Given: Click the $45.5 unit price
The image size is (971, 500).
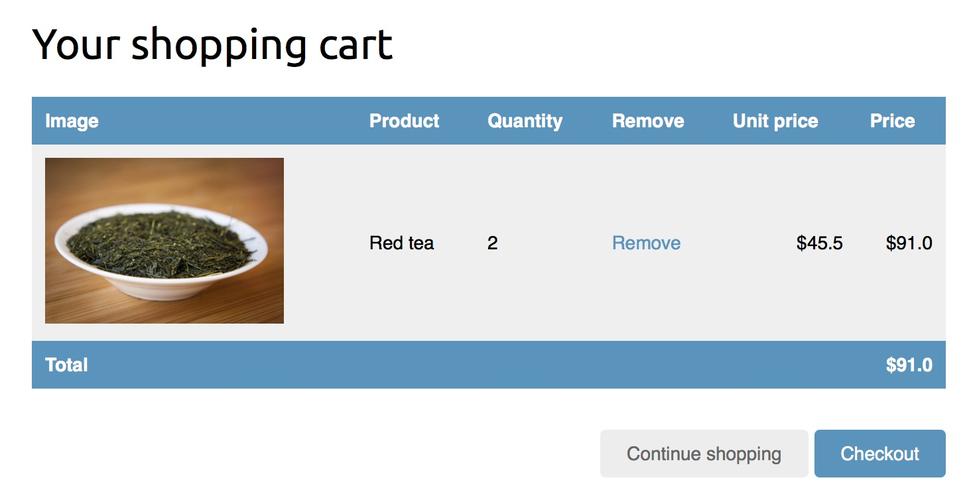Looking at the screenshot, I should click(x=819, y=243).
